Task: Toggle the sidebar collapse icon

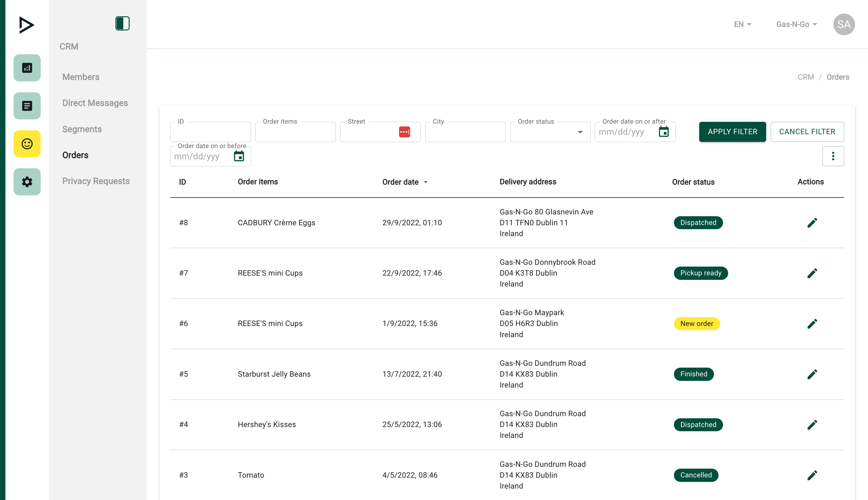Action: 122,23
